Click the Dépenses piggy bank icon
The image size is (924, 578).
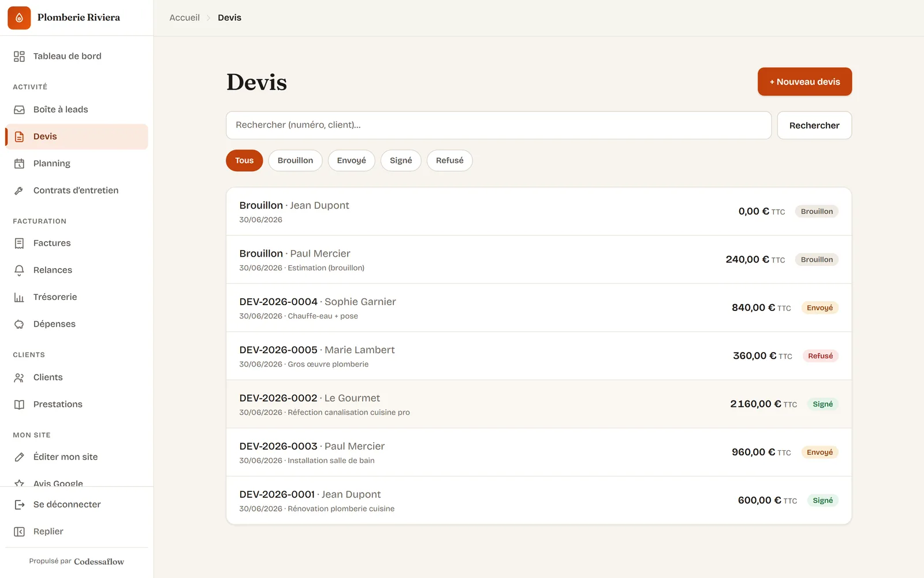[19, 324]
